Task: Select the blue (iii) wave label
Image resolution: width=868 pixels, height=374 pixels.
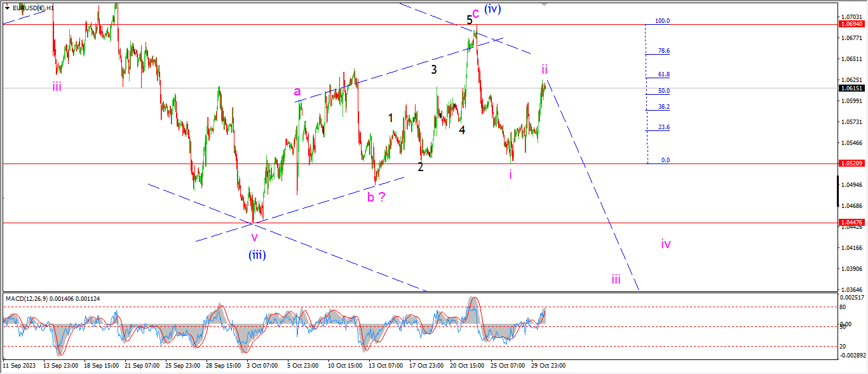Action: [257, 255]
